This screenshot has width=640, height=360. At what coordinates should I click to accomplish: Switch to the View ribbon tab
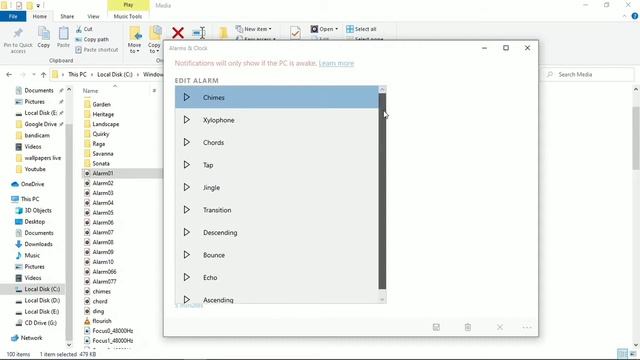[93, 16]
